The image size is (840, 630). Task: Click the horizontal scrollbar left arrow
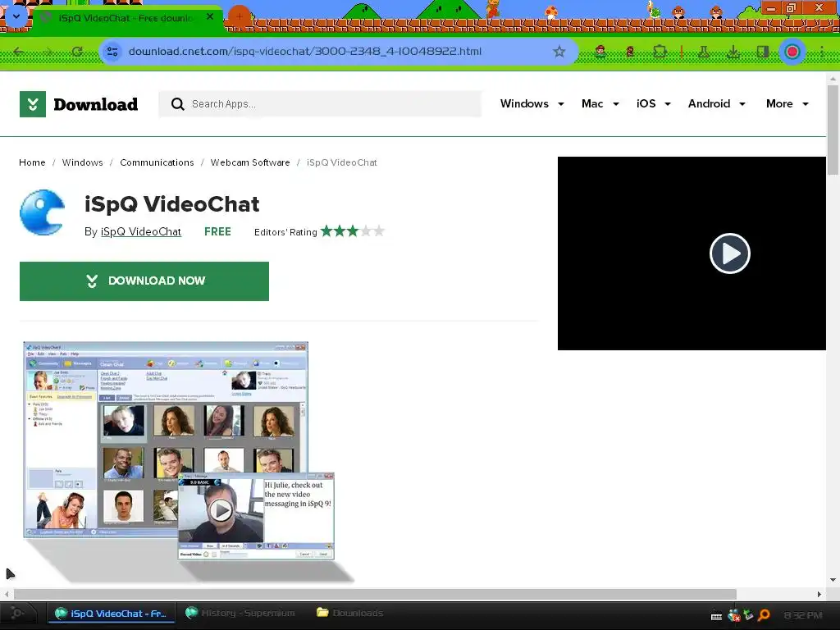point(7,594)
